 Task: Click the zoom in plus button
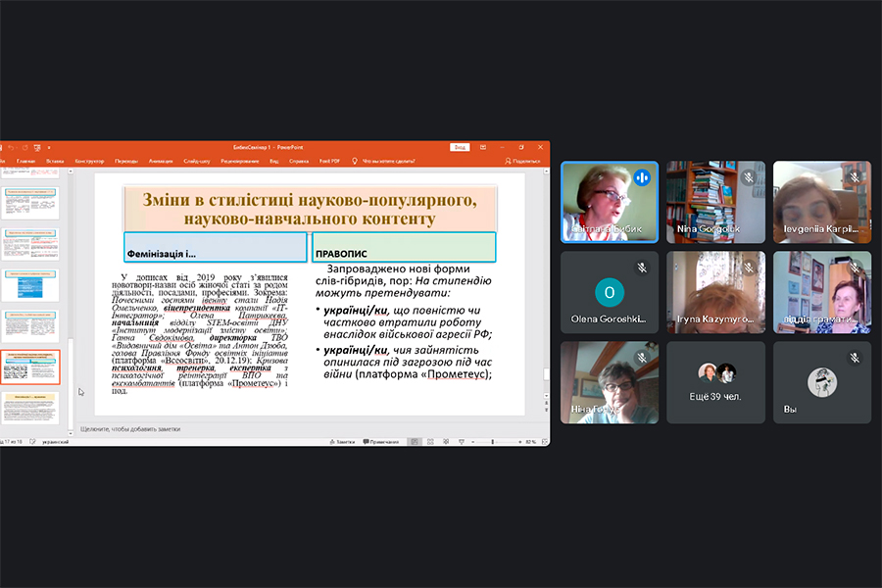tap(519, 442)
